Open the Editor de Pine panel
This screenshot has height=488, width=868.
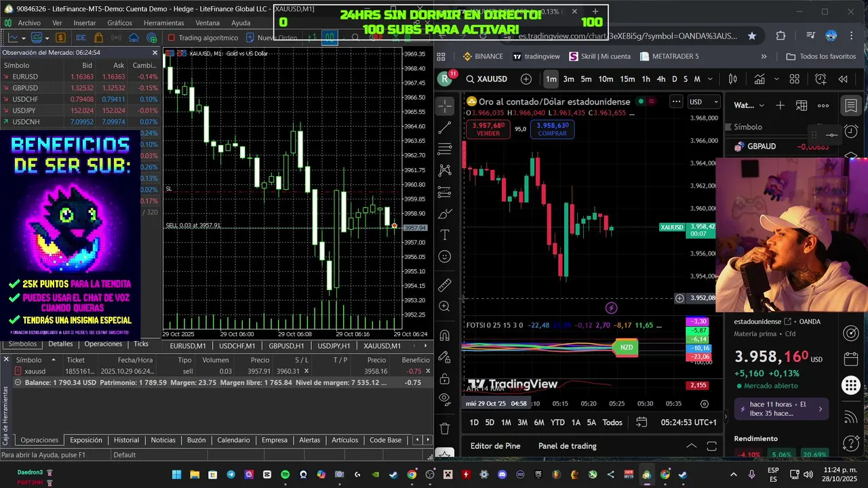tap(495, 446)
